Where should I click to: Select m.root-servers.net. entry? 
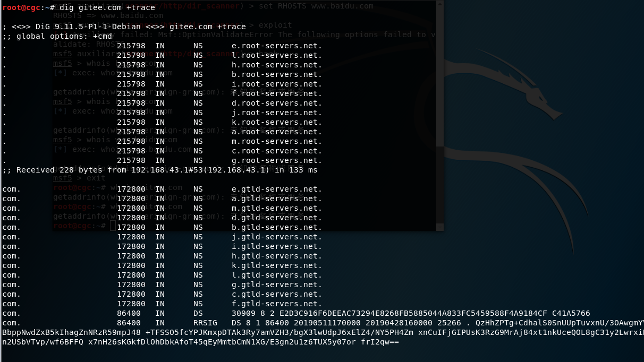[x=277, y=141]
